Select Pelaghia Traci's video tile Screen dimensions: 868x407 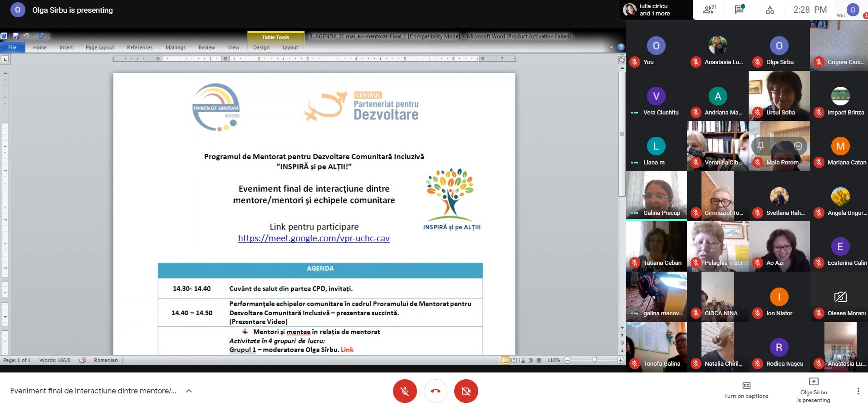(x=717, y=246)
